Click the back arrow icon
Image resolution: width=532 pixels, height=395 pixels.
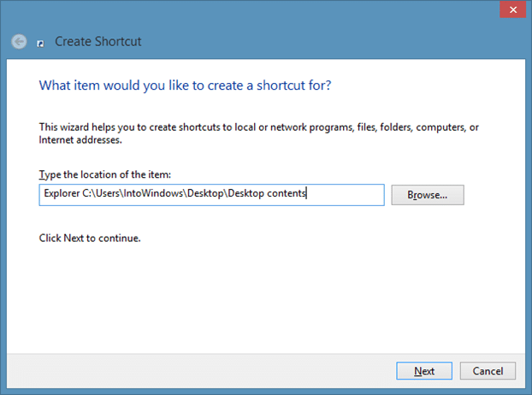click(x=19, y=42)
